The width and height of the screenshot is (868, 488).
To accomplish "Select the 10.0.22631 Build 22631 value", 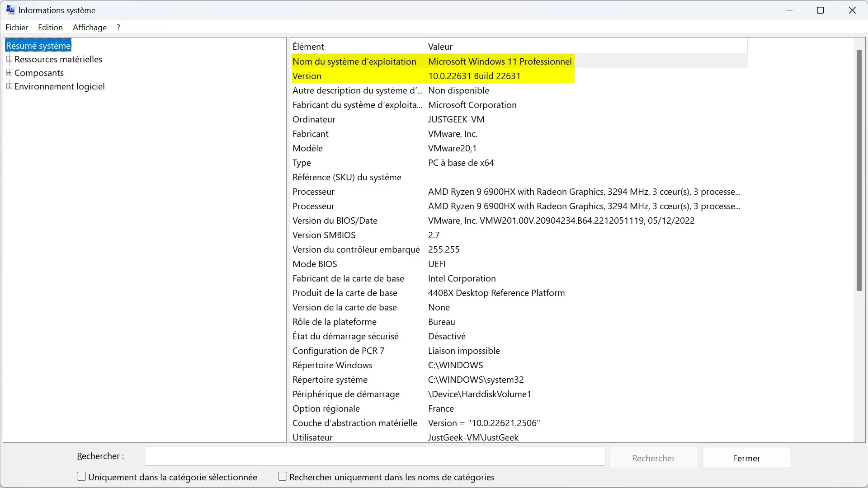I will [474, 76].
